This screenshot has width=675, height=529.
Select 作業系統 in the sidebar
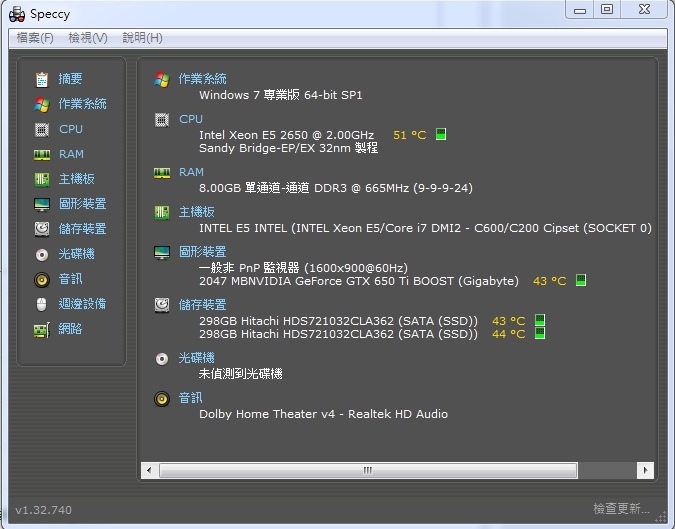tap(82, 104)
